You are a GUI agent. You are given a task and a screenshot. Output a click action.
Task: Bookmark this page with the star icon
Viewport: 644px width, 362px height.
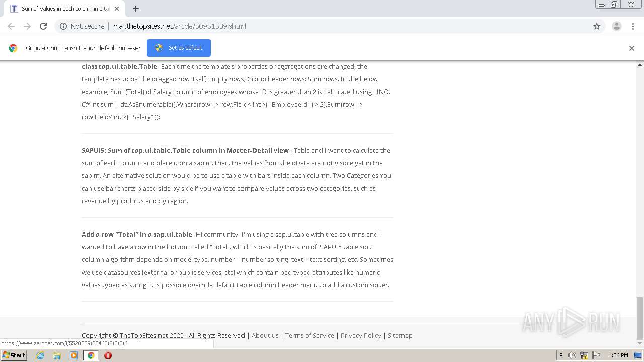(597, 26)
